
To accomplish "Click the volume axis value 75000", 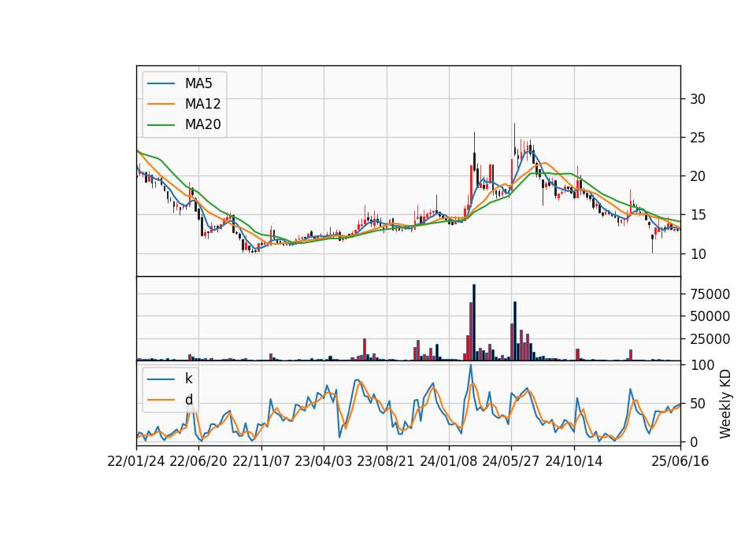I will point(710,294).
